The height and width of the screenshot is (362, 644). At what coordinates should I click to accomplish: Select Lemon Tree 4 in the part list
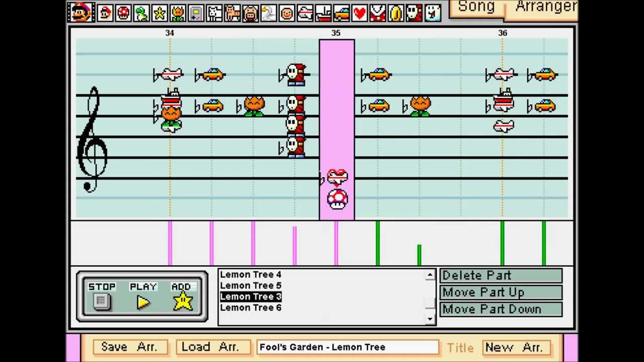251,275
